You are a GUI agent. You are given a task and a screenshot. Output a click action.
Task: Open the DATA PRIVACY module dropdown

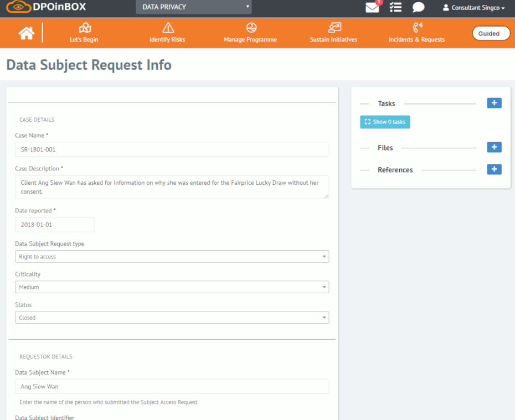point(193,7)
